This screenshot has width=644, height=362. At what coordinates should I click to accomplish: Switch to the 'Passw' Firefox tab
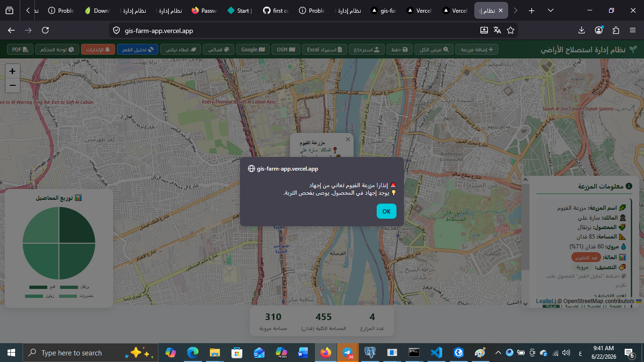[205, 10]
